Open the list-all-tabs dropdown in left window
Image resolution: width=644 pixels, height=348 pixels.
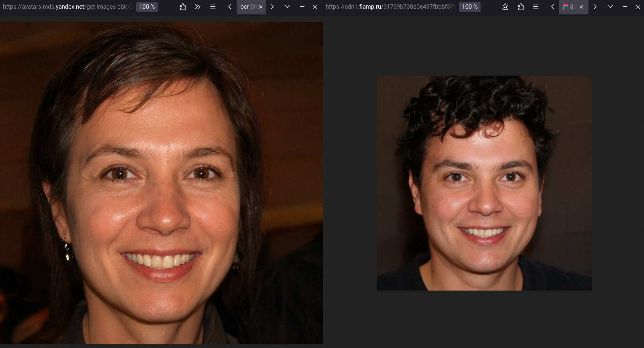click(287, 7)
